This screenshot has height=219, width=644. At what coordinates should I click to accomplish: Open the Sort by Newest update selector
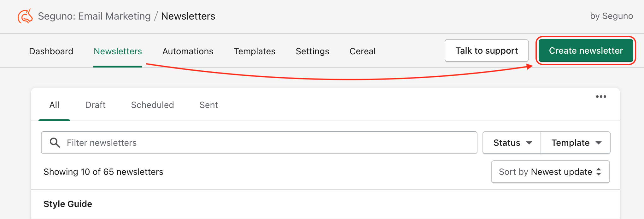click(550, 172)
